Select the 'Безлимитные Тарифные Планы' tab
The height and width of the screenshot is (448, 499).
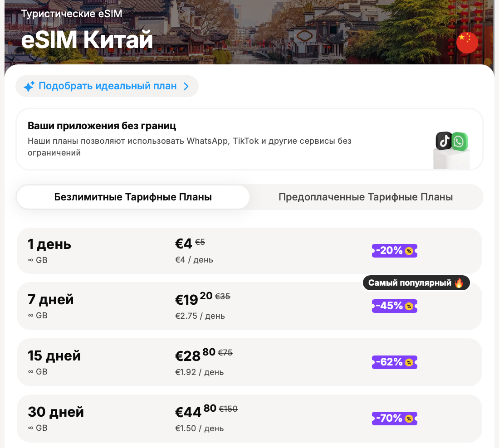click(133, 196)
